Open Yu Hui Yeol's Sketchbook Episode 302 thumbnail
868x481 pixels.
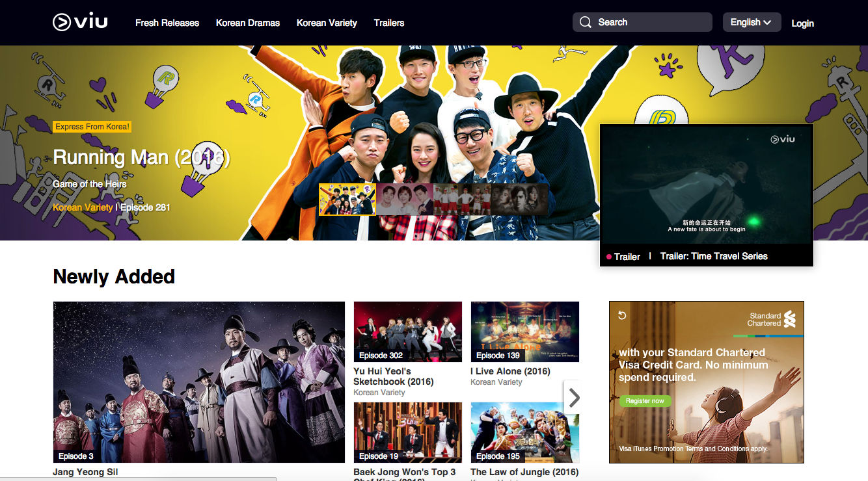click(x=407, y=331)
